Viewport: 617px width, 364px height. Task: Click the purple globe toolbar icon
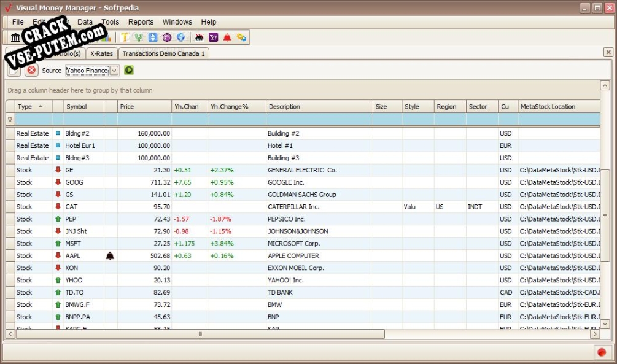(167, 37)
